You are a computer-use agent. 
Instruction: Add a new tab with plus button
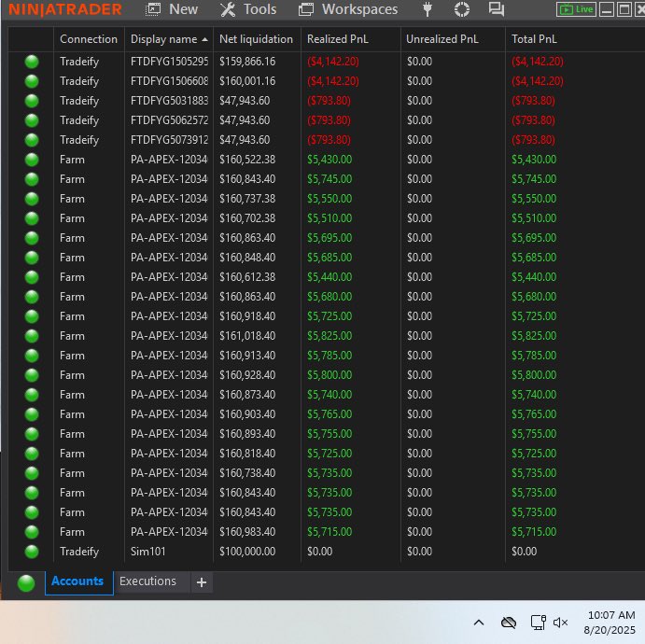pyautogui.click(x=202, y=582)
